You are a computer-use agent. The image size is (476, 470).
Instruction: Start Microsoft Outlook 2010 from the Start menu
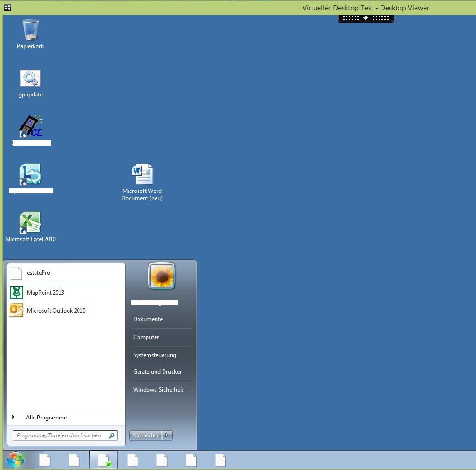(66, 311)
